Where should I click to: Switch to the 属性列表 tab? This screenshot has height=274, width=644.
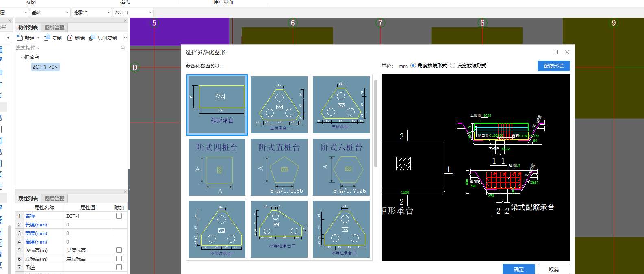click(x=28, y=198)
